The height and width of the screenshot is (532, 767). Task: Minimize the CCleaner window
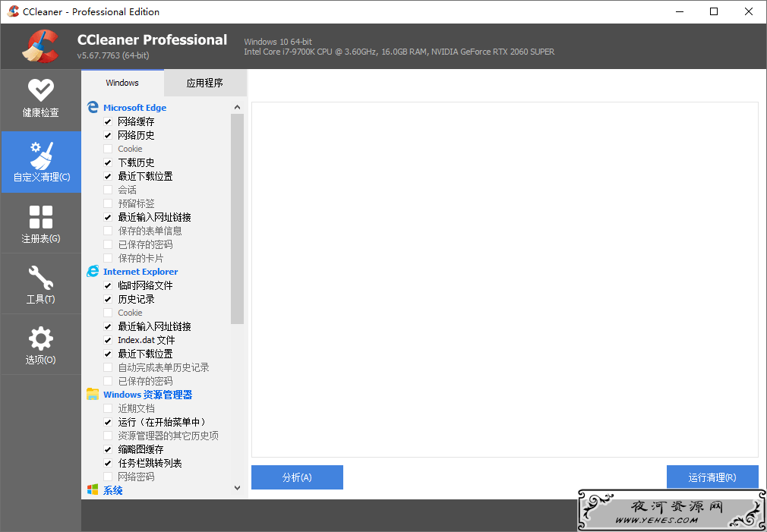tap(680, 11)
